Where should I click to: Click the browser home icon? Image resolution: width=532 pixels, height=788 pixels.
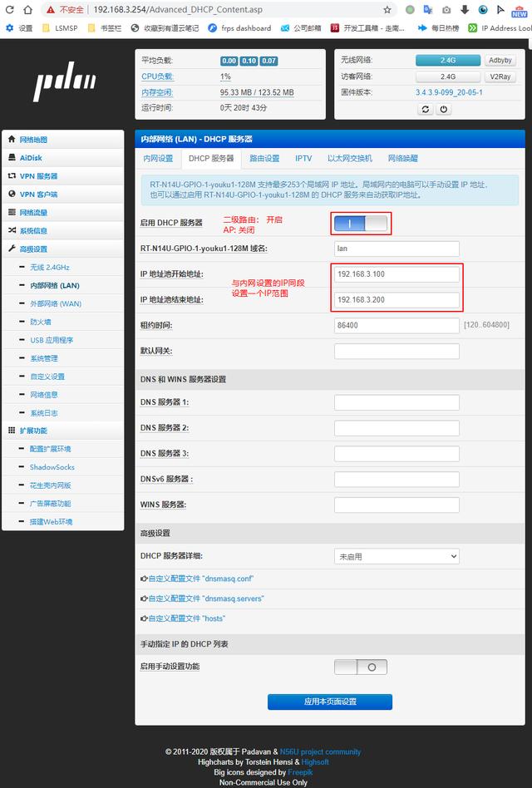(x=28, y=9)
